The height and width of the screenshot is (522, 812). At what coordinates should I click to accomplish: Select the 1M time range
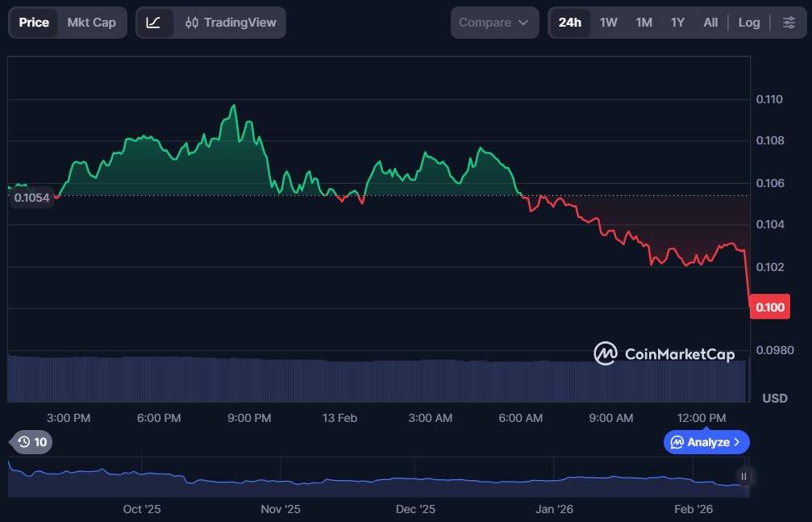[x=643, y=23]
